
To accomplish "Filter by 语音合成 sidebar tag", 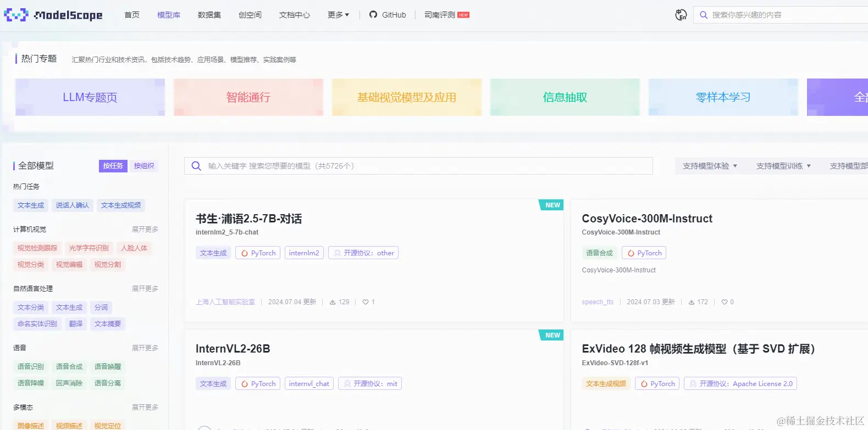I will (x=69, y=367).
